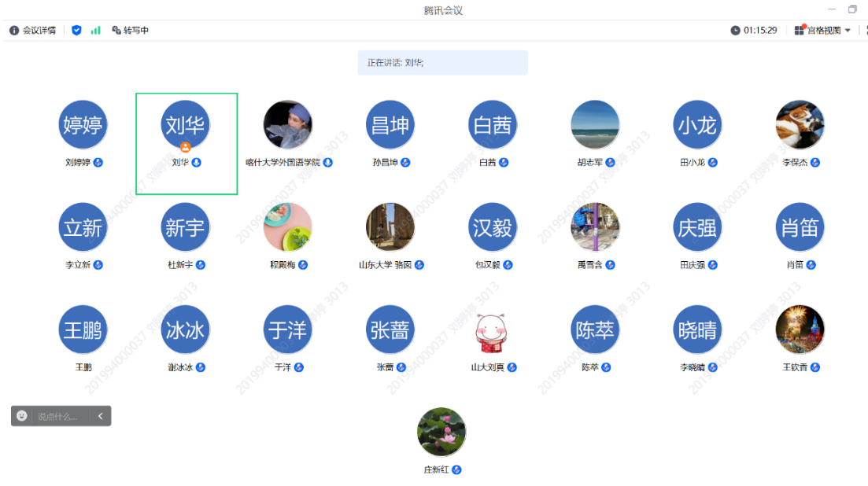868x486 pixels.
Task: Click the microphone icon next to 刘华
Action: pyautogui.click(x=197, y=163)
